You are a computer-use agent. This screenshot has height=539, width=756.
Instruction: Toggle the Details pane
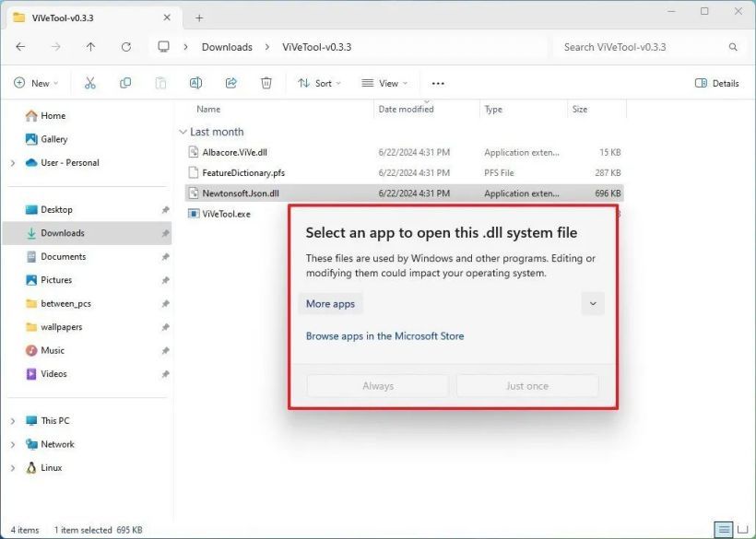click(716, 83)
